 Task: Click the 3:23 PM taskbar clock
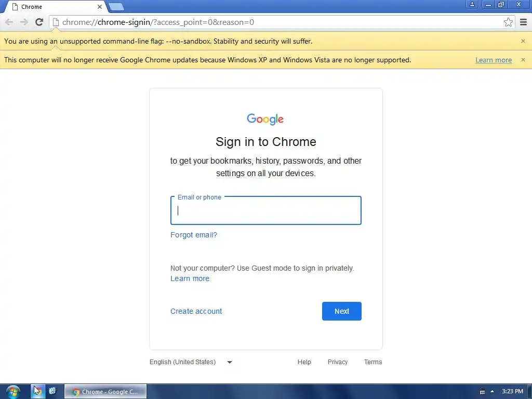(x=512, y=392)
